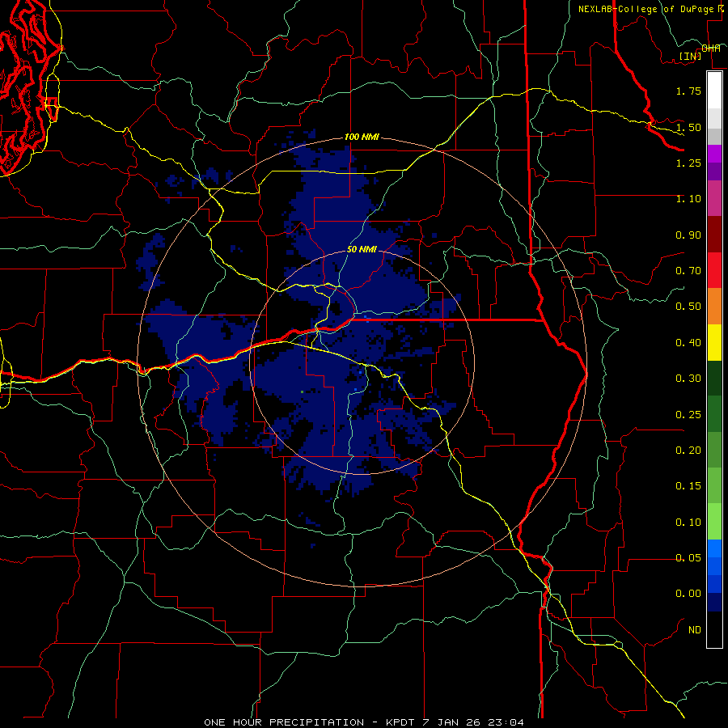This screenshot has width=728, height=728.
Task: Click the 'OHA' product label
Action: (711, 49)
